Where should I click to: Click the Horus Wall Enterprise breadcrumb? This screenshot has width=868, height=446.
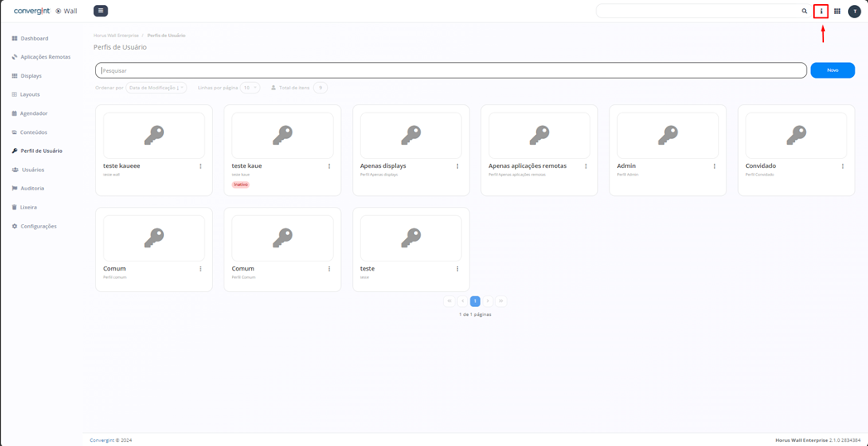(x=116, y=36)
